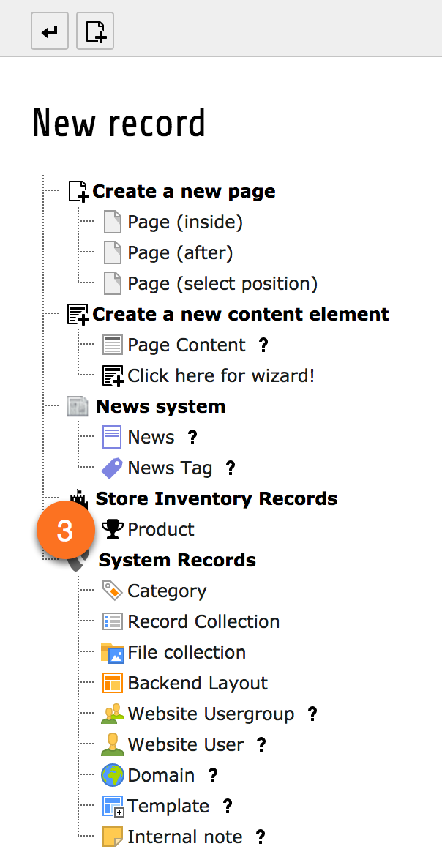
Task: Click the Backend Layout icon
Action: click(x=112, y=684)
